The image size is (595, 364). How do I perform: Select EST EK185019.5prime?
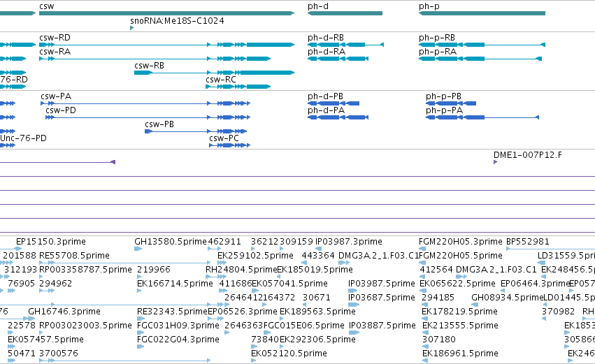click(315, 270)
